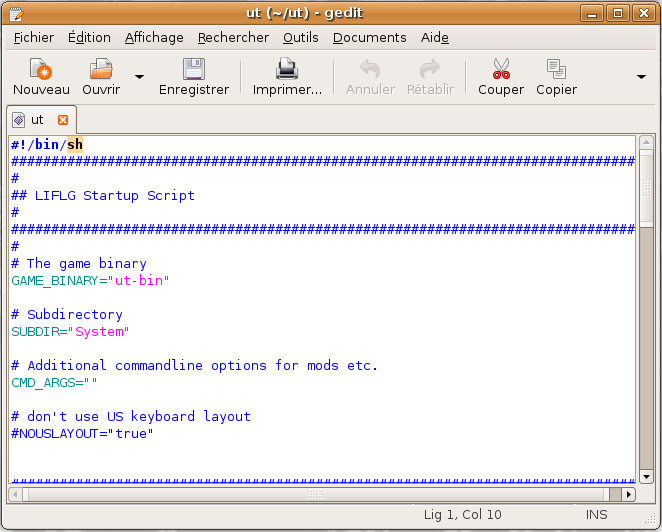Copy the selection with the Copier icon

pyautogui.click(x=556, y=70)
